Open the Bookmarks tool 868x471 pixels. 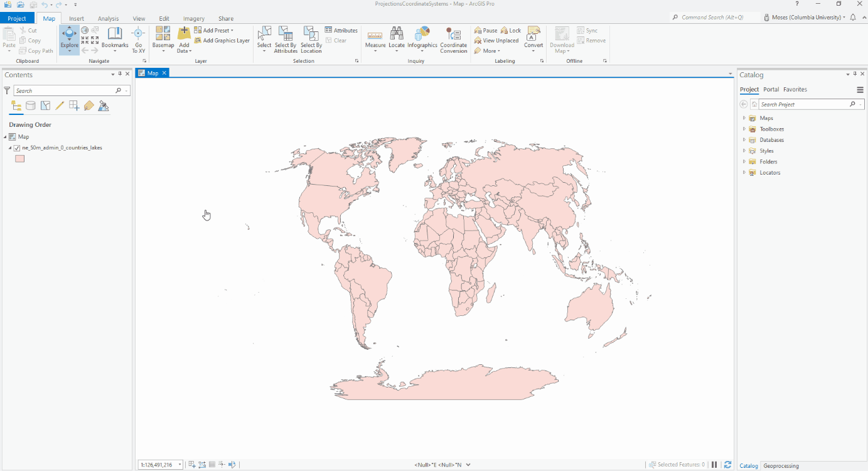pyautogui.click(x=115, y=39)
